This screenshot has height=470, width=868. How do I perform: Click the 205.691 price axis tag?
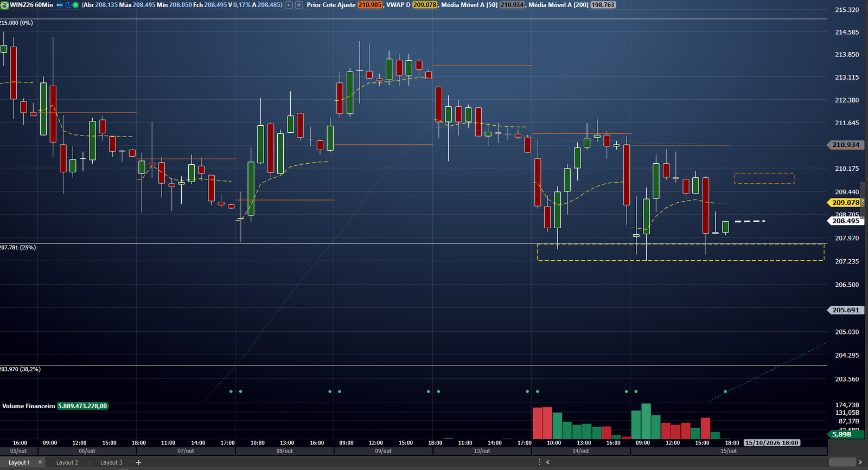[845, 310]
